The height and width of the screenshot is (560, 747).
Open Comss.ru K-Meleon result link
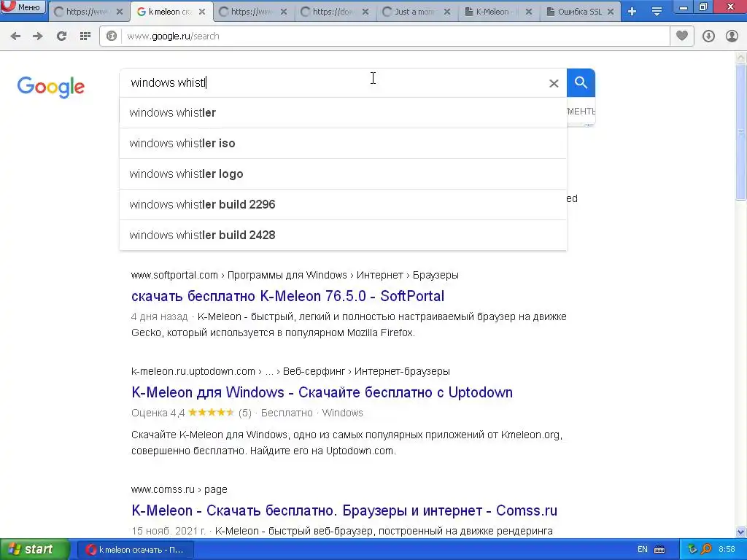click(x=344, y=510)
